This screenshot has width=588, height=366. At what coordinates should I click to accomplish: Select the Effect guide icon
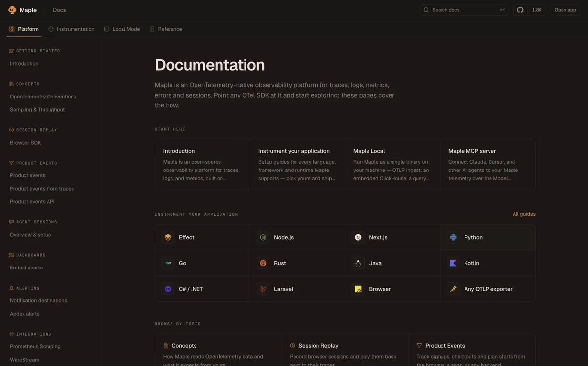tap(168, 237)
